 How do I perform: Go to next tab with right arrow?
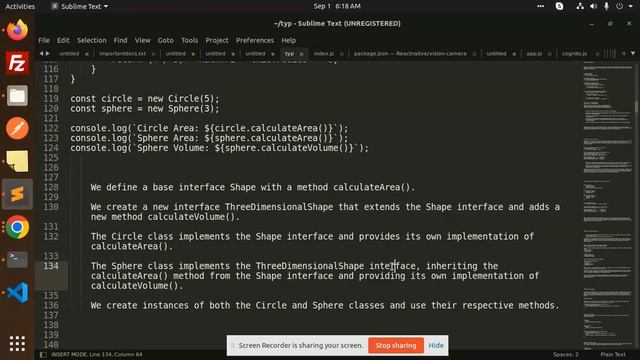click(48, 53)
